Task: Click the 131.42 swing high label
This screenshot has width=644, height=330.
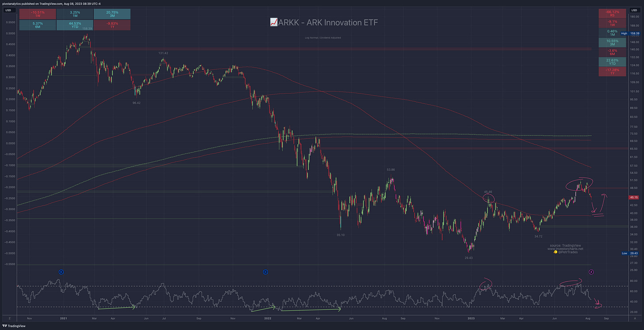Action: pos(164,53)
